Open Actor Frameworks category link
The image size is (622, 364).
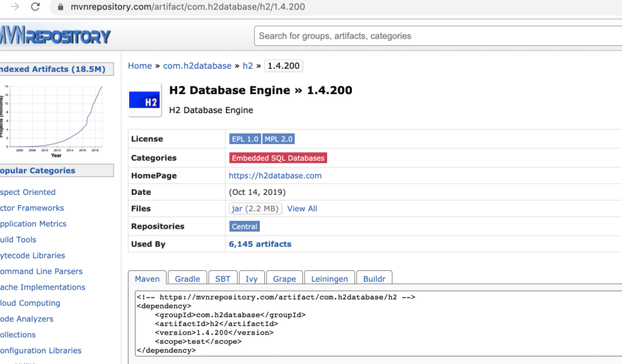32,208
